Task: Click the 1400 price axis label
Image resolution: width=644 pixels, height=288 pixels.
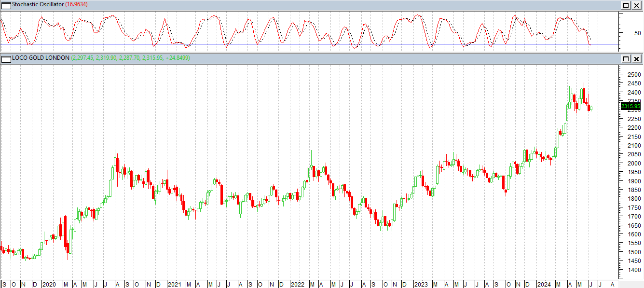Action: [x=634, y=270]
